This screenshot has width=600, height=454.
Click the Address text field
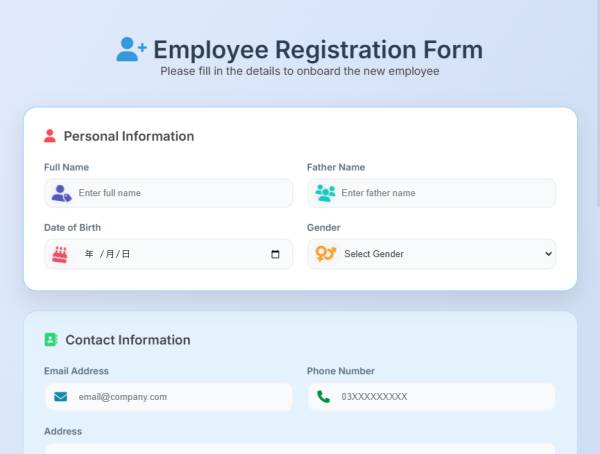[300, 448]
